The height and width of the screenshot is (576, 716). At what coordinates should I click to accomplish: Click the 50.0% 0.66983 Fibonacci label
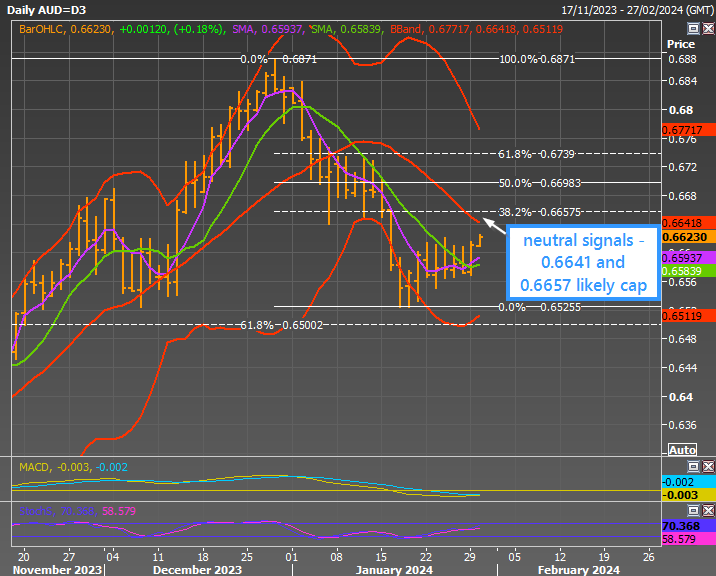[x=540, y=183]
